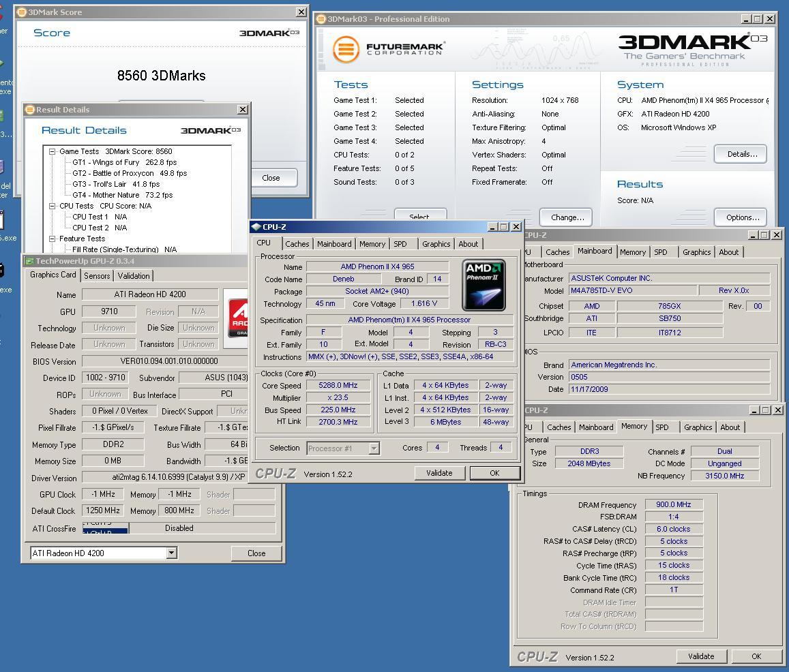Click the NB Frequency value 3150.0 MHz
Viewport: 789px width, 672px height.
point(725,476)
